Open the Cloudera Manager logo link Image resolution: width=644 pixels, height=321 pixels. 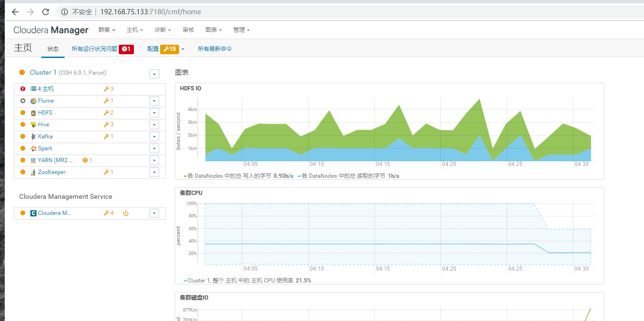pyautogui.click(x=51, y=30)
